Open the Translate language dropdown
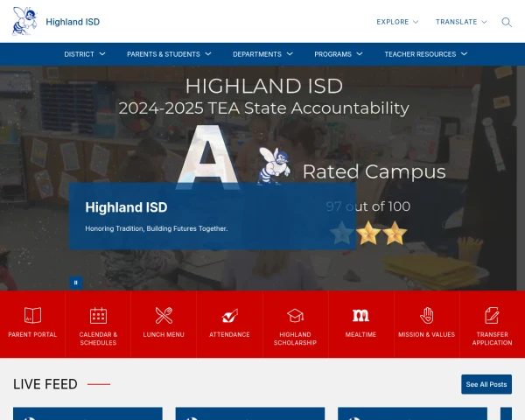 461,22
